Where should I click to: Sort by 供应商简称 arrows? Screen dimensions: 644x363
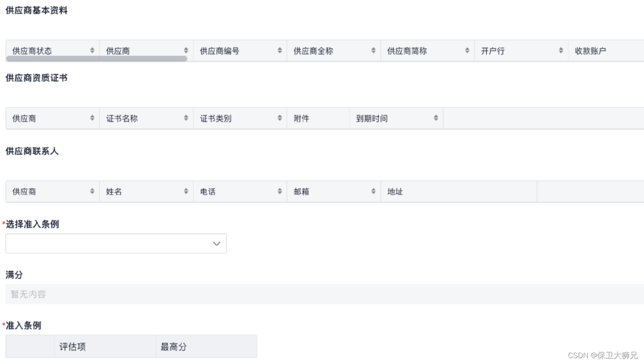[x=467, y=50]
